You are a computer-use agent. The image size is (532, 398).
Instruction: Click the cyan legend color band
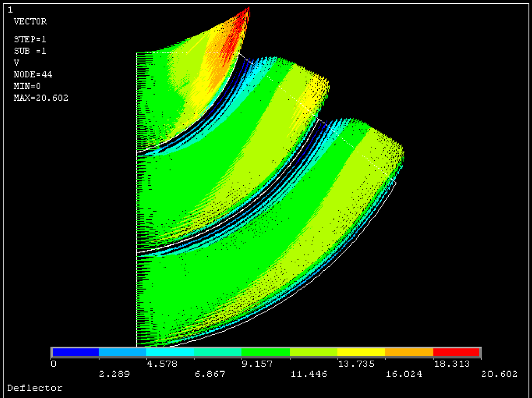coord(170,352)
